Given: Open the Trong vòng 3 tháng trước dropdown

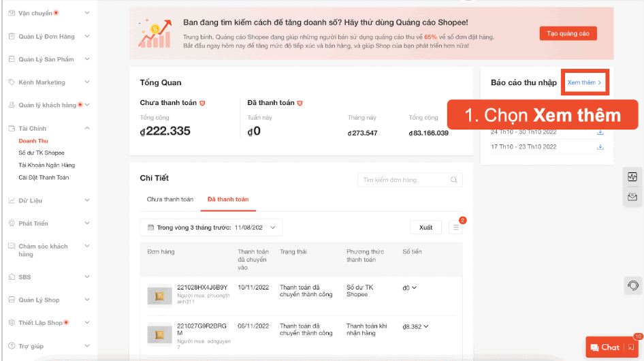Looking at the screenshot, I should 211,227.
